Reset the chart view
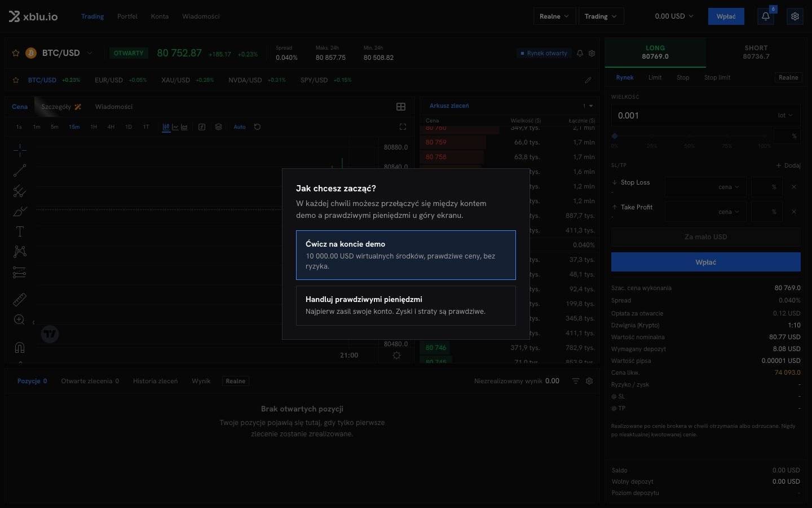 [x=257, y=127]
